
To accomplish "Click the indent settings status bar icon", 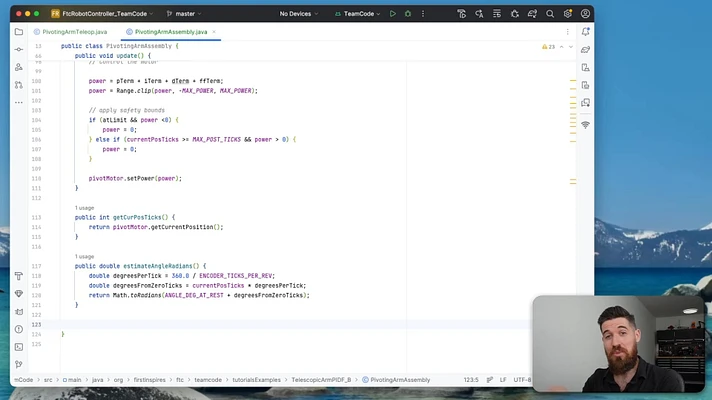I will click(x=490, y=380).
